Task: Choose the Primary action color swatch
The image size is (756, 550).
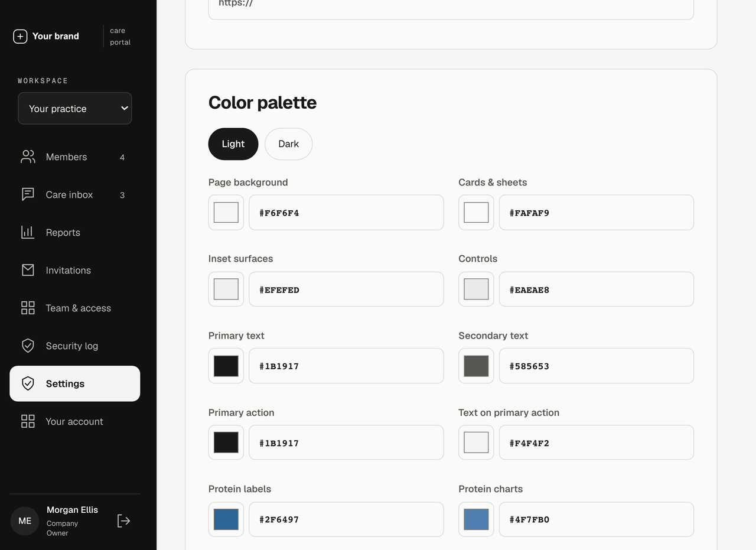Action: point(226,442)
